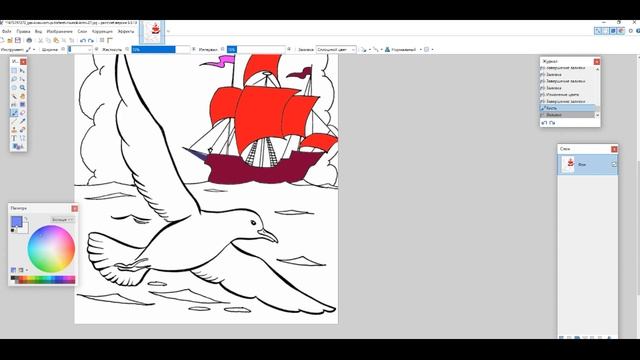This screenshot has height=360, width=640.
Task: Open the Эффекты menu
Action: coord(126,31)
